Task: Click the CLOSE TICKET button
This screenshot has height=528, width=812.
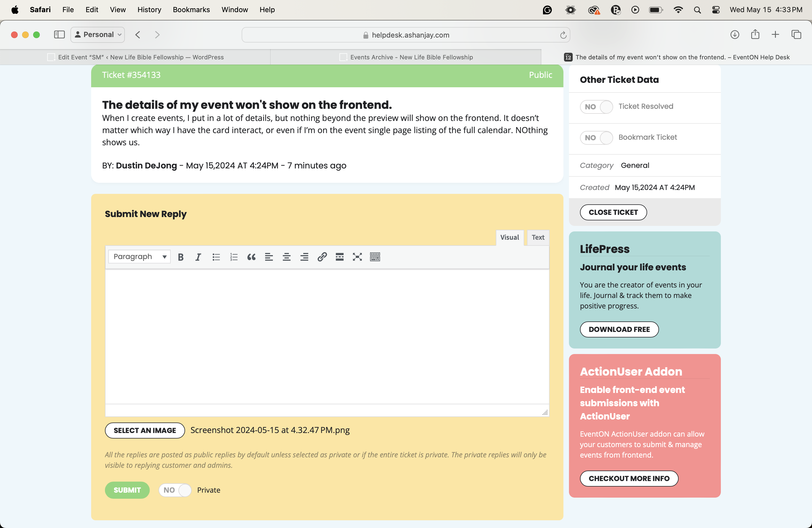Action: (613, 212)
